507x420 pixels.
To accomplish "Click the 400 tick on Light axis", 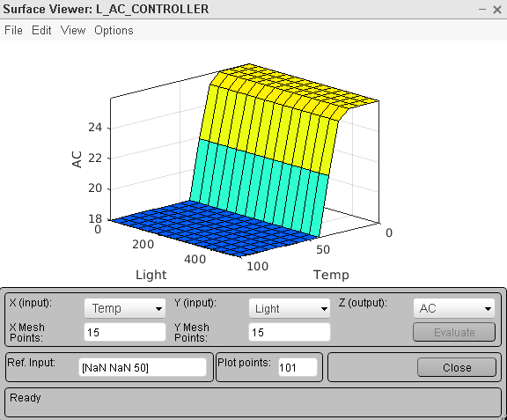I will pos(195,259).
